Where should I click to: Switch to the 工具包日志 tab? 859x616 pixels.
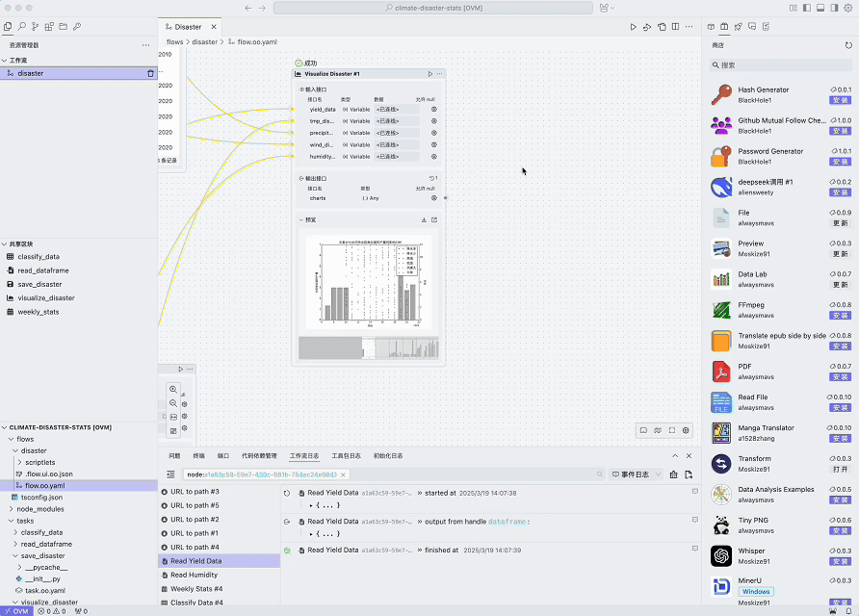pos(346,455)
